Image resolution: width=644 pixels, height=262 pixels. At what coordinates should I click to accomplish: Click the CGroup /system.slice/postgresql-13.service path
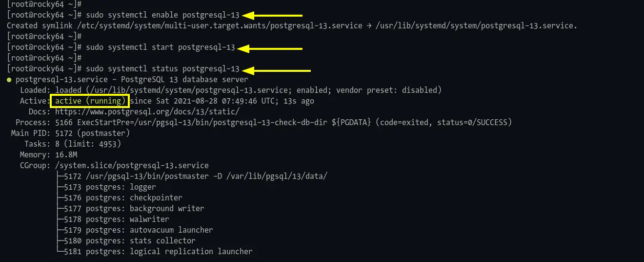(132, 165)
